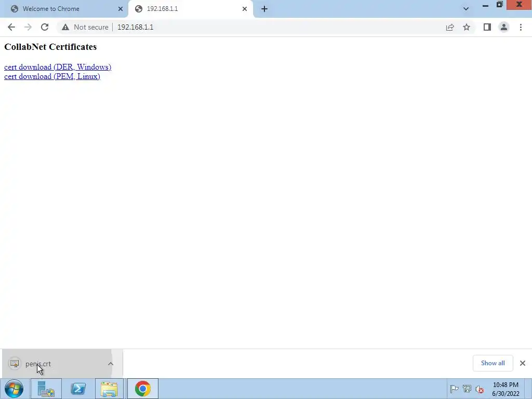Open Server Manager from the taskbar
The height and width of the screenshot is (399, 532).
click(46, 389)
